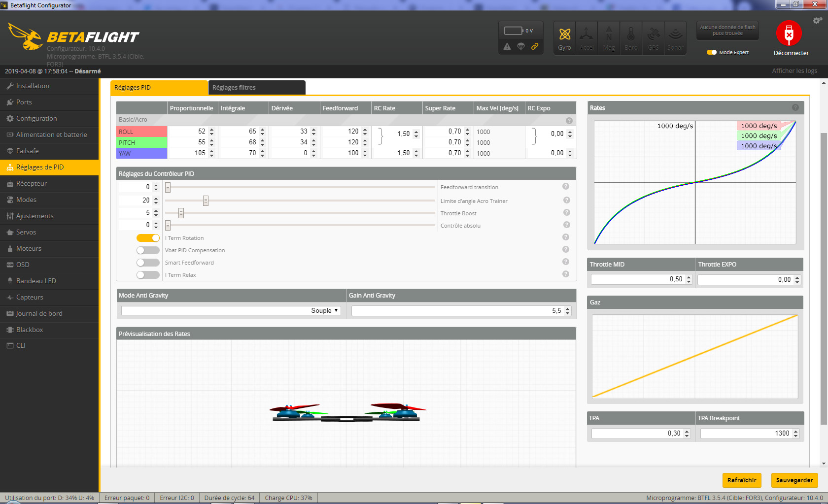Open the Installation section
The width and height of the screenshot is (828, 504).
click(49, 86)
